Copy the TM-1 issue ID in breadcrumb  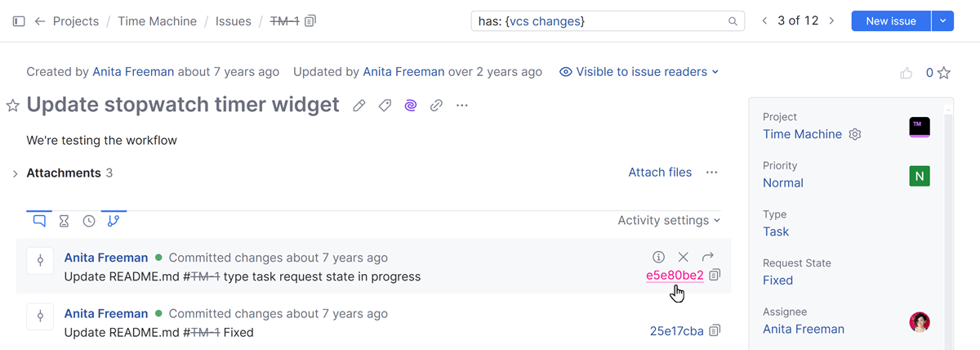310,21
